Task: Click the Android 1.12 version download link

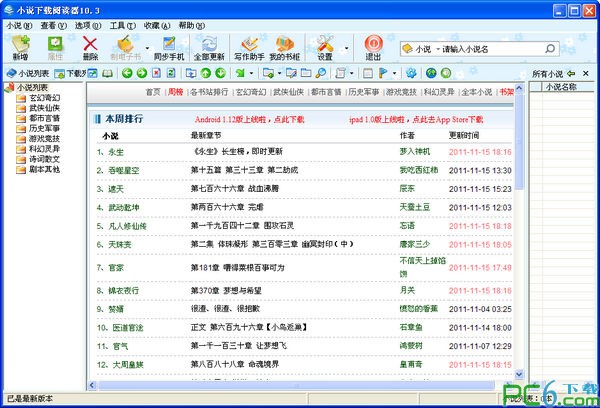Action: pyautogui.click(x=249, y=120)
